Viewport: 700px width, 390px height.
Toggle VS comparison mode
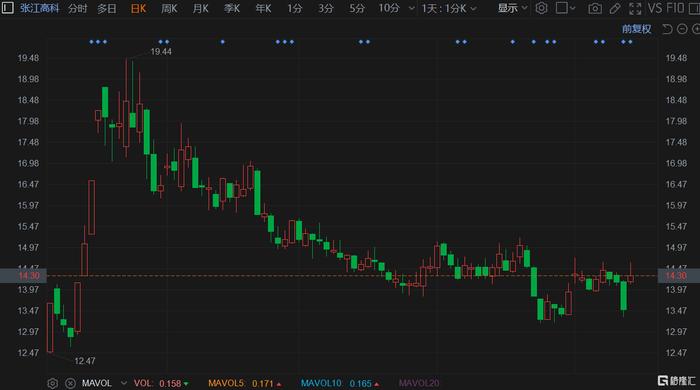pos(655,8)
